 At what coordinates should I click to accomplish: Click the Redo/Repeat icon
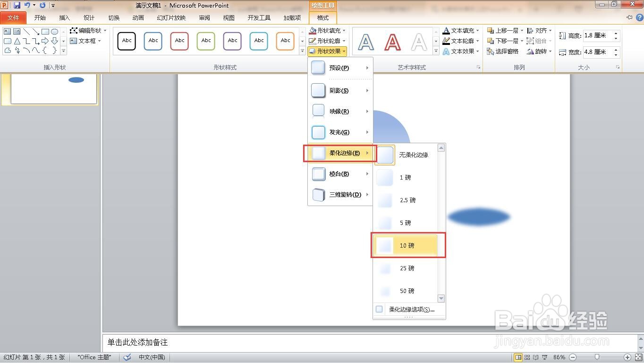(42, 5)
